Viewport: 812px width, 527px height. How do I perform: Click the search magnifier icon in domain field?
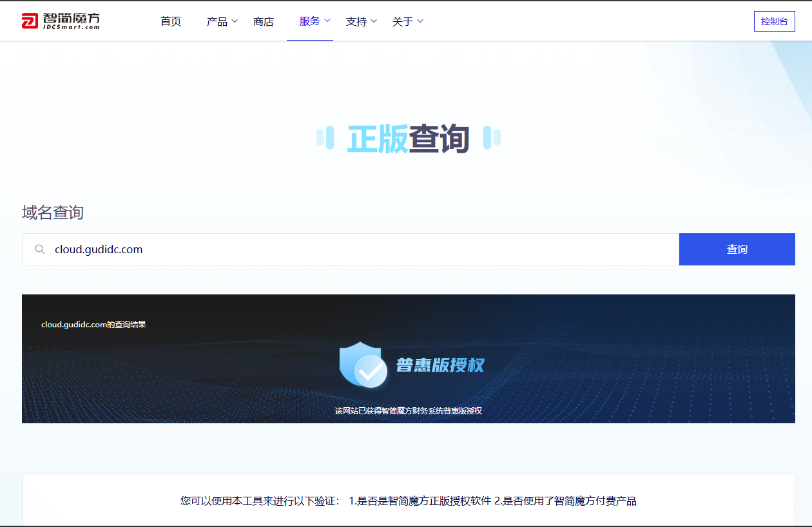(x=40, y=249)
